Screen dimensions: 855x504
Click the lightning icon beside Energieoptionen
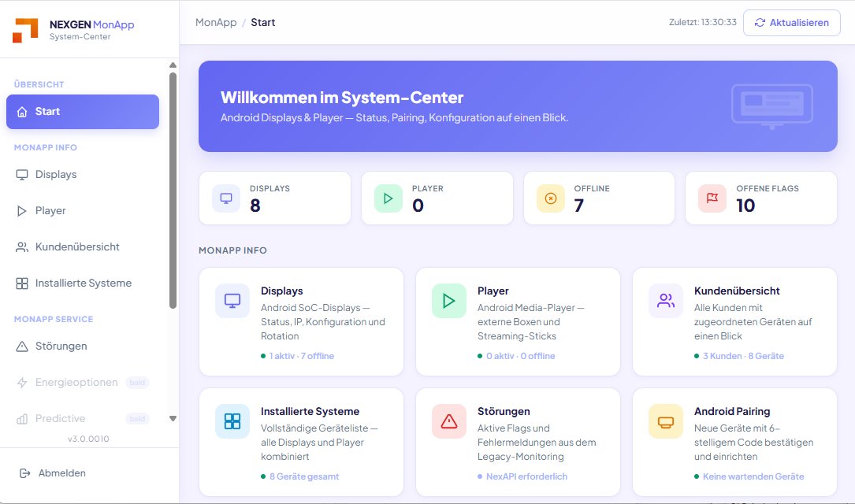pos(22,383)
